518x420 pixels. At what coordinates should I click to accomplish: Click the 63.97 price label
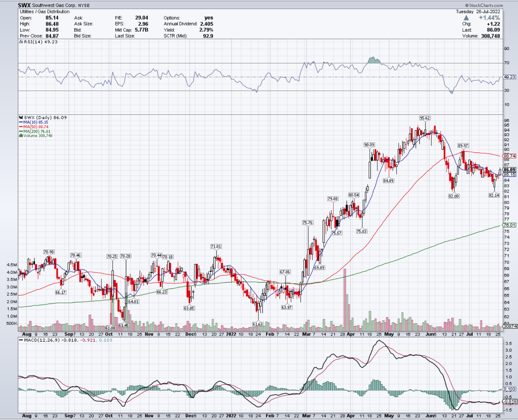tap(286, 307)
